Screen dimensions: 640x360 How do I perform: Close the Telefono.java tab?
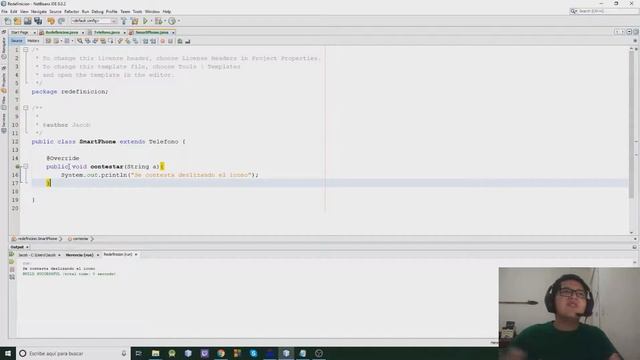[x=124, y=32]
